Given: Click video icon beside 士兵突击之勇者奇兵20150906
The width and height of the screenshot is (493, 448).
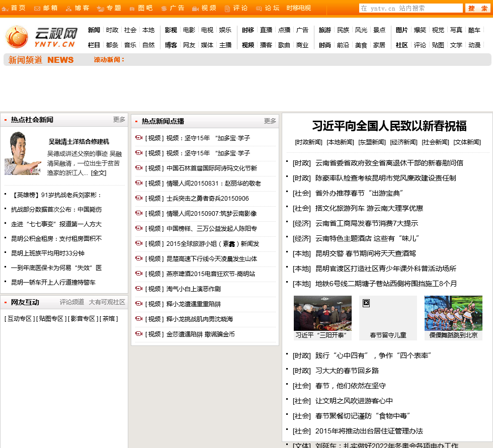Looking at the screenshot, I should [x=139, y=198].
